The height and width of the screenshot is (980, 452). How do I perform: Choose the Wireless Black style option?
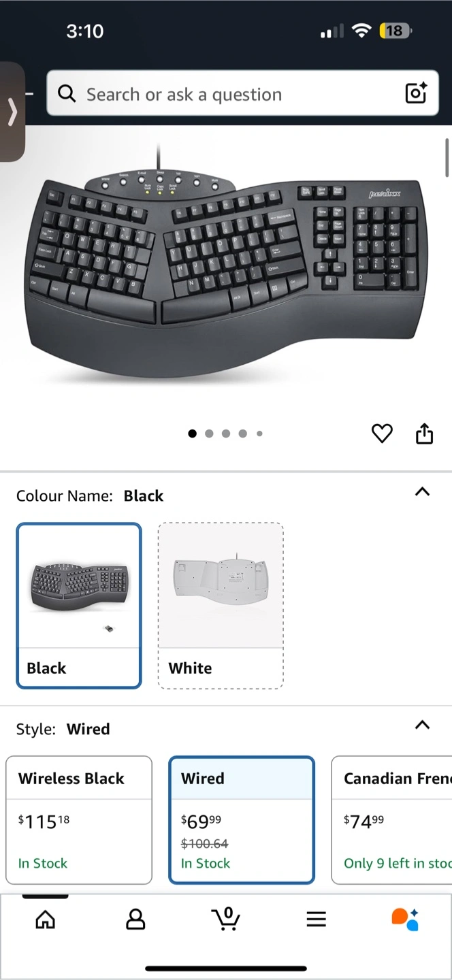pos(79,820)
